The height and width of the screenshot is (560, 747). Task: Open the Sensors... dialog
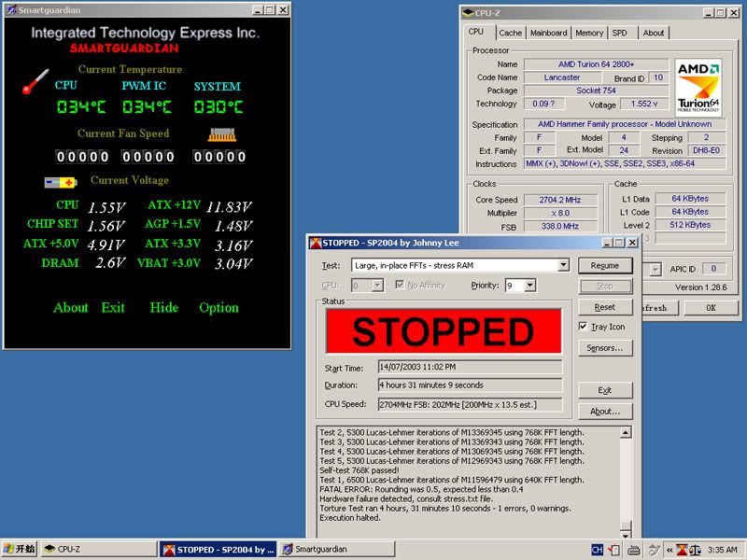coord(605,348)
